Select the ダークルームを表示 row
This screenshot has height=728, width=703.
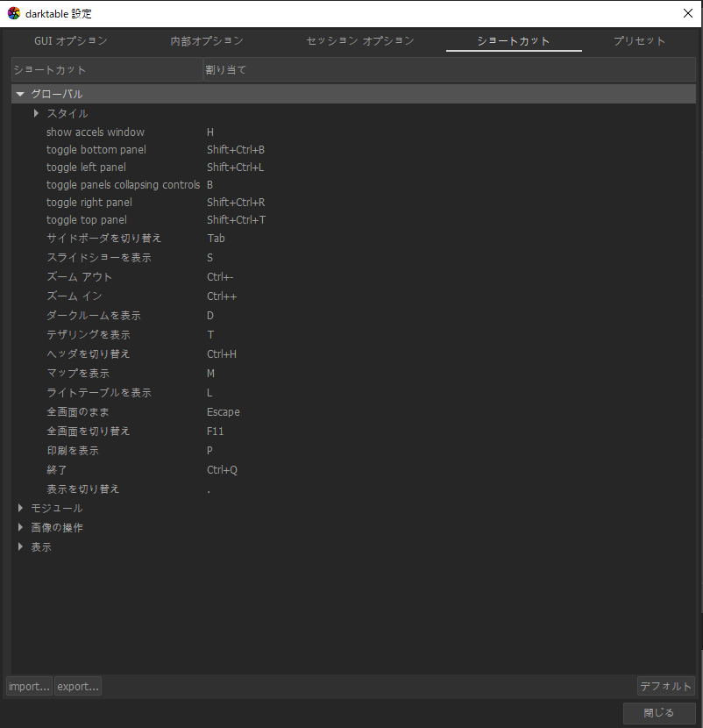pos(353,316)
